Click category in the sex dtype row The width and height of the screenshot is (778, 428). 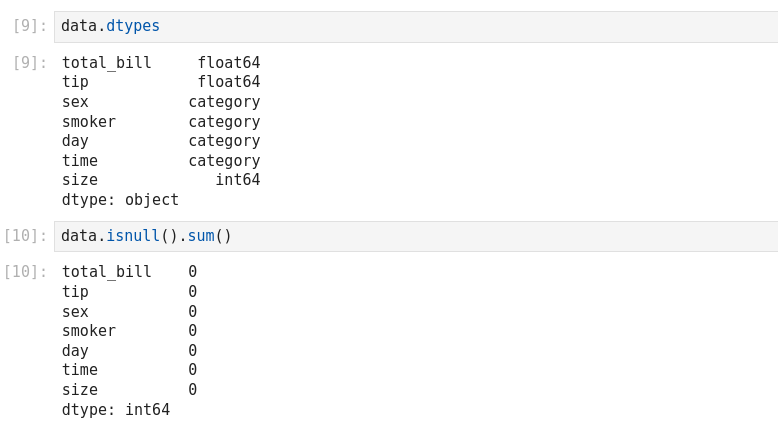(x=224, y=102)
